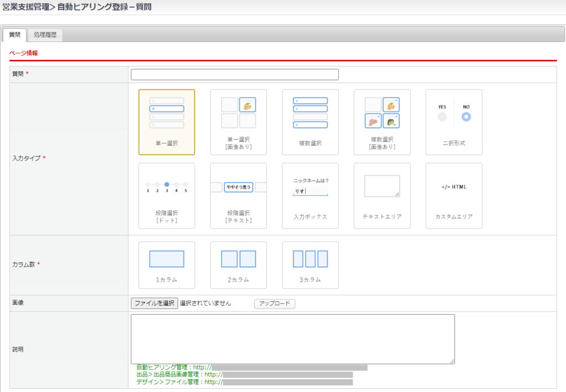The height and width of the screenshot is (392, 566).
Task: Select the テキストエリア input type tile
Action: (x=382, y=195)
